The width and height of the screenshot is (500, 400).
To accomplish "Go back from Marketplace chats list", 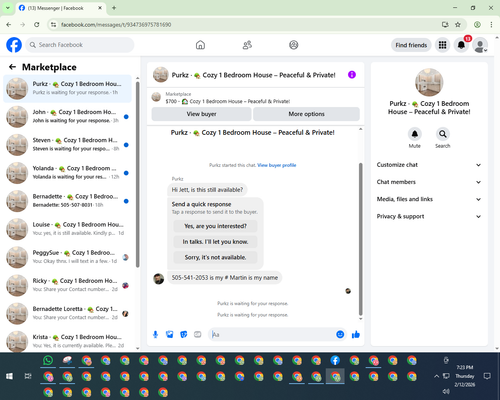I will tap(13, 67).
